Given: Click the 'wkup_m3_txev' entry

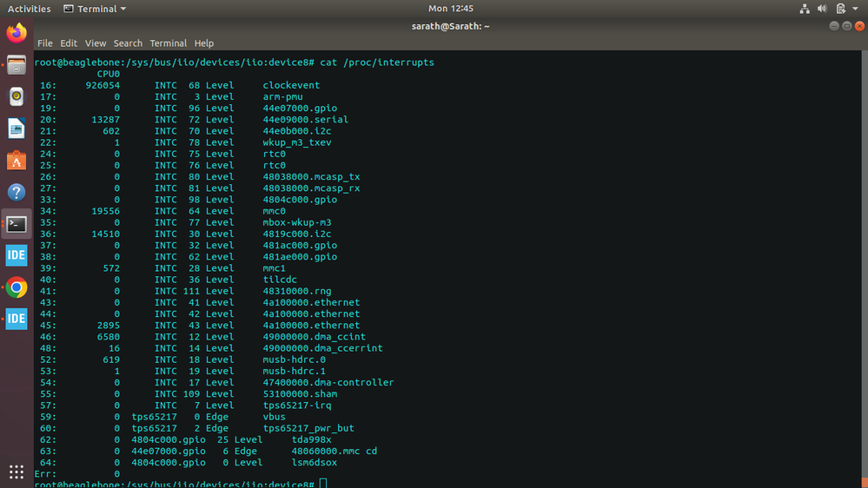Looking at the screenshot, I should click(297, 142).
